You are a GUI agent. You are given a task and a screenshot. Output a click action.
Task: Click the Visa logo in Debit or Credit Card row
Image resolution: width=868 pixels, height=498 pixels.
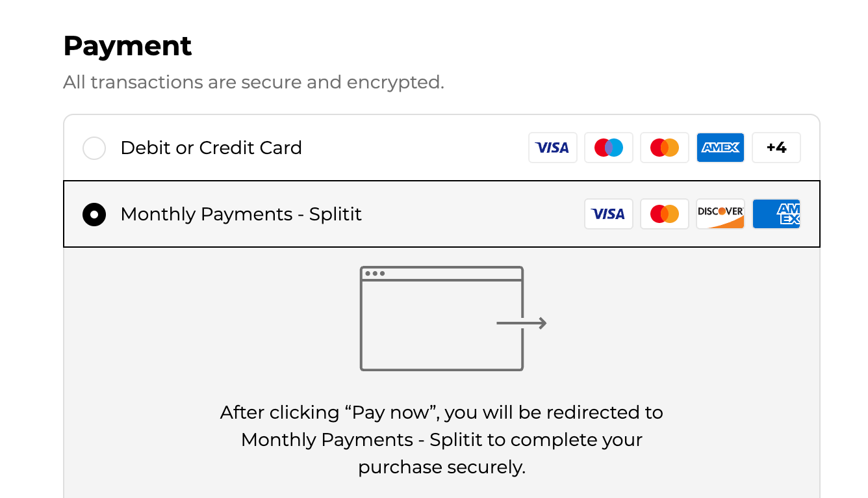(x=552, y=148)
